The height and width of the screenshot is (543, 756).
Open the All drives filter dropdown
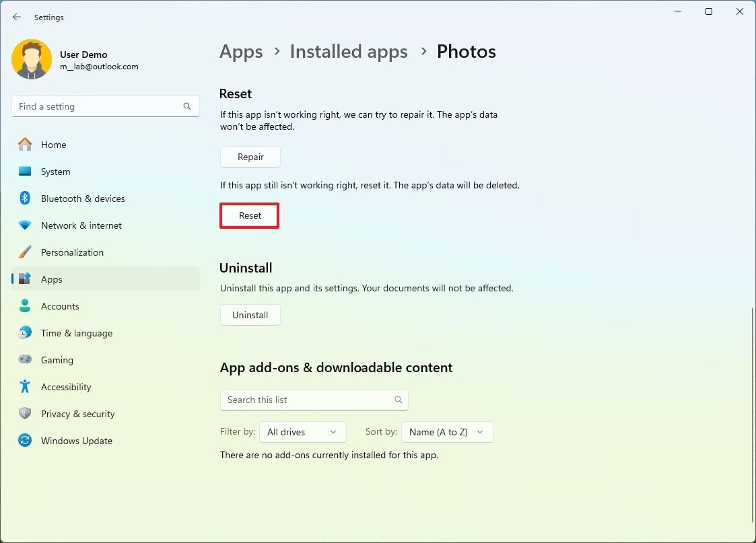(303, 432)
